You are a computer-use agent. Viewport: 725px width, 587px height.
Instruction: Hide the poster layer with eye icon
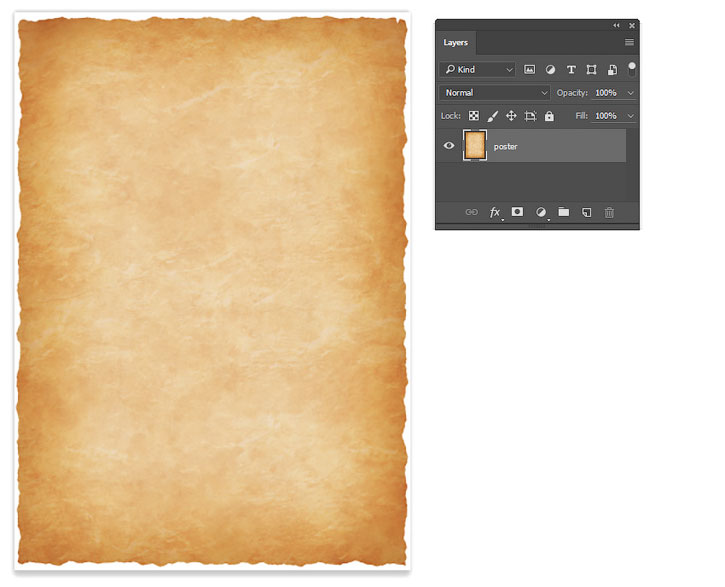tap(449, 146)
